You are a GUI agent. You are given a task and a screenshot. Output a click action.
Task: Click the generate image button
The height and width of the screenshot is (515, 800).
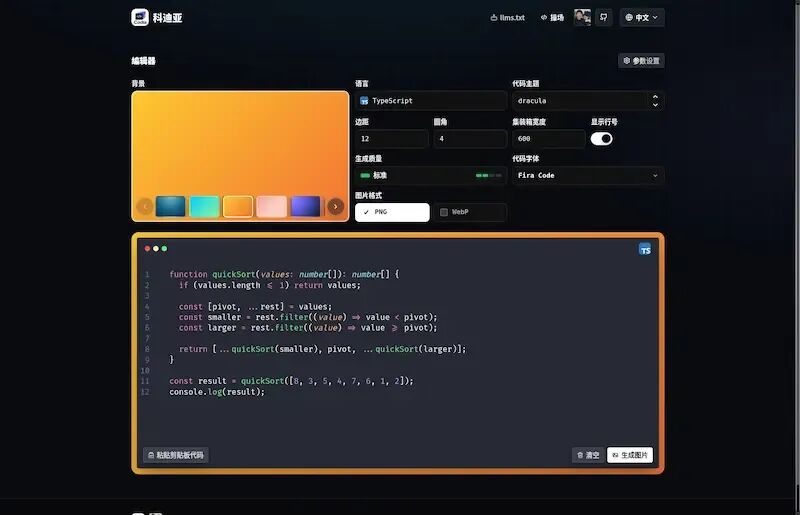(630, 455)
